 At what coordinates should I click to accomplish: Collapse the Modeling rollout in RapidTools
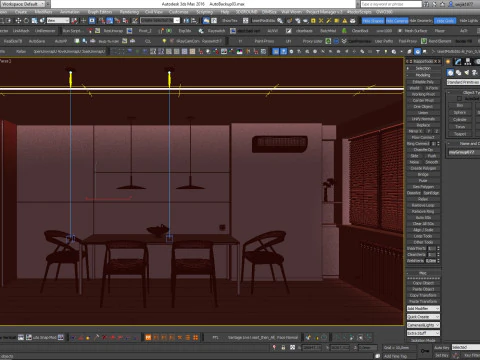[x=423, y=75]
